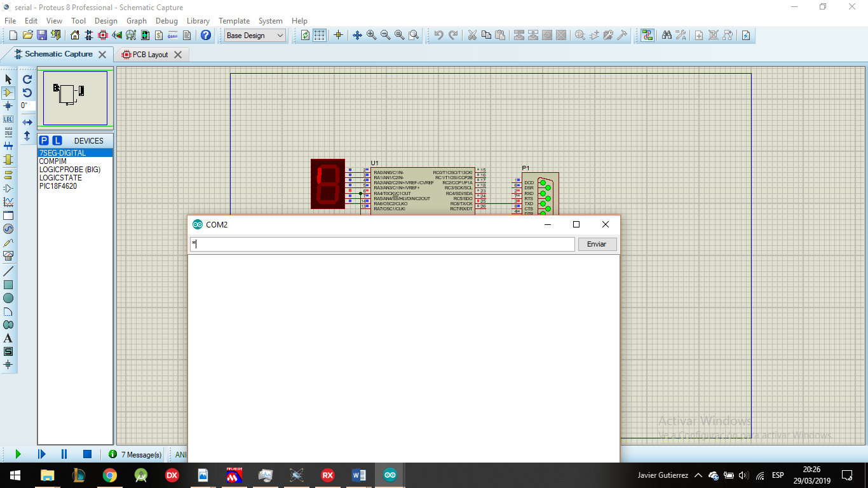The width and height of the screenshot is (868, 488).
Task: Toggle Wire Autorouter in toolbar
Action: (647, 36)
